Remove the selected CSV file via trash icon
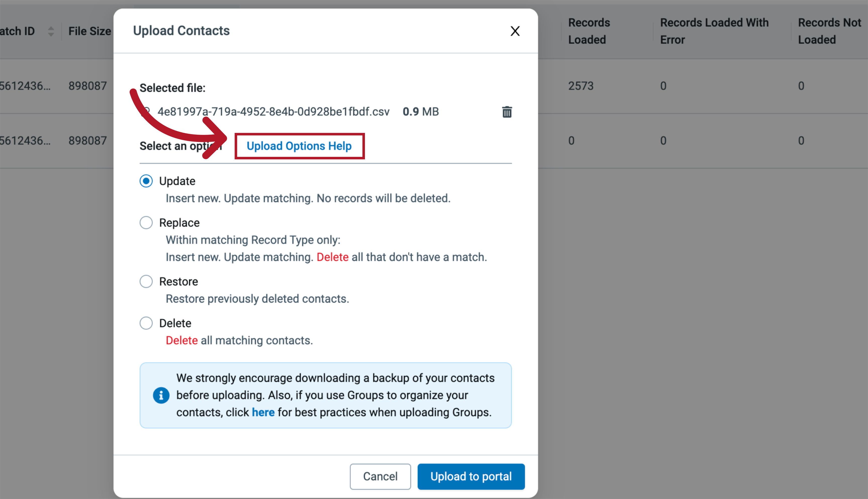This screenshot has height=499, width=868. pyautogui.click(x=507, y=111)
